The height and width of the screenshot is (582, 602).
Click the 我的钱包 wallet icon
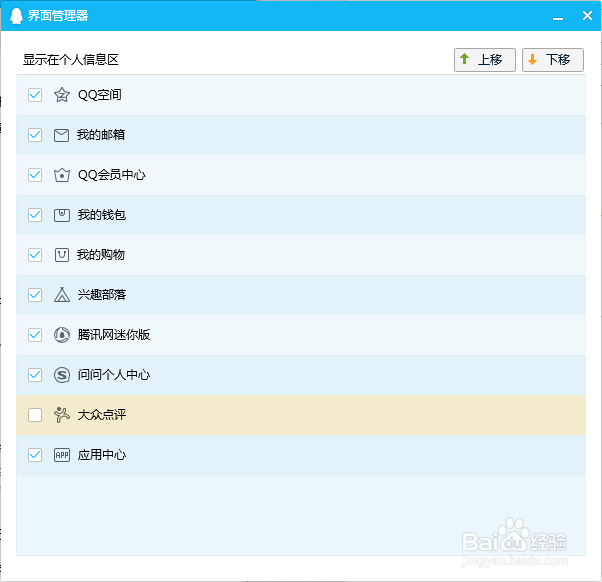pos(61,215)
